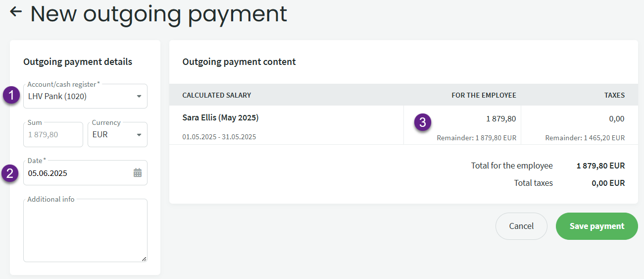The width and height of the screenshot is (644, 279).
Task: Grab the Additional info resize handle
Action: (144, 259)
